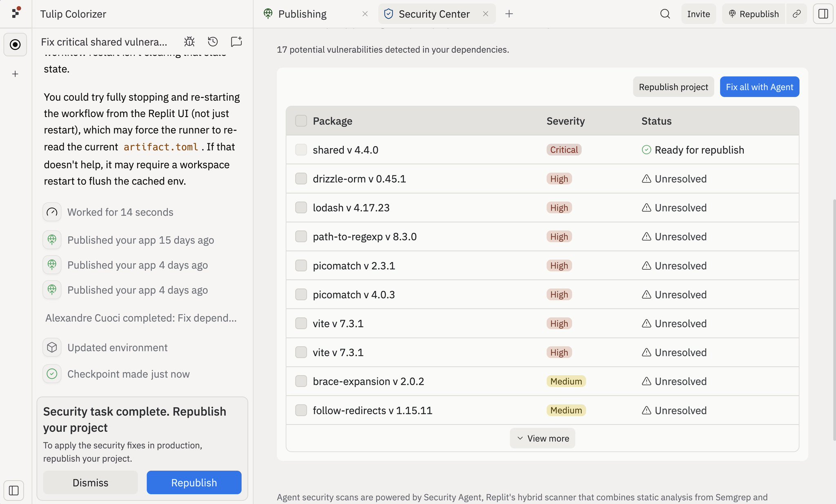Check the picomatch v 2.3.1 checkbox

coord(301,266)
